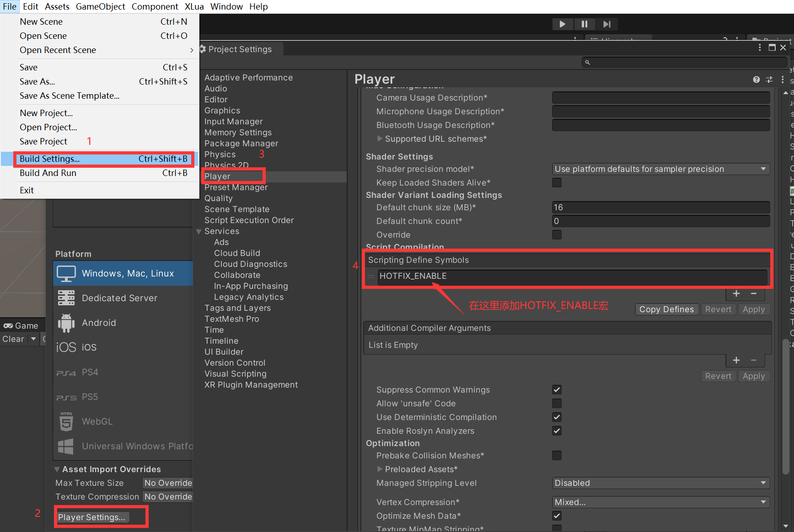The image size is (794, 532).
Task: Click the Player settings vertical scrollbar
Action: coord(786,407)
